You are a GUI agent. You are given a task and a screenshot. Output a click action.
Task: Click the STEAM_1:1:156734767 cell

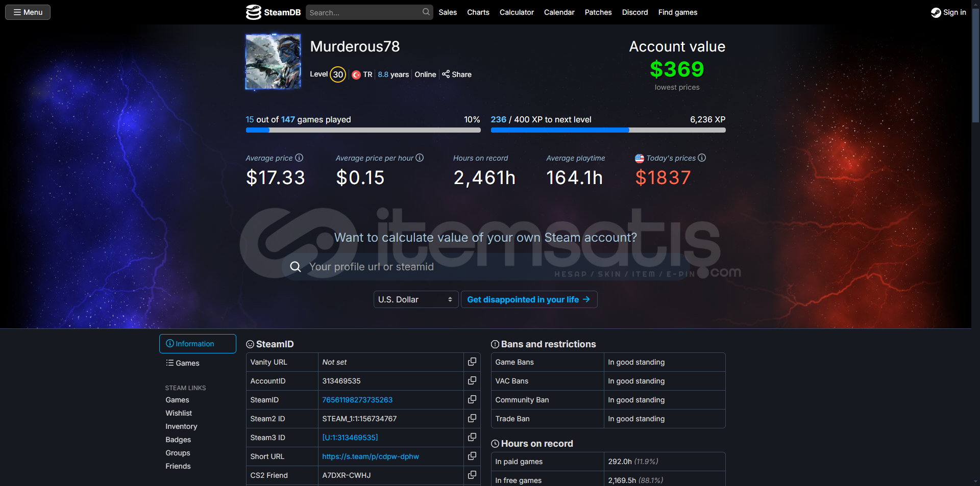coord(390,419)
